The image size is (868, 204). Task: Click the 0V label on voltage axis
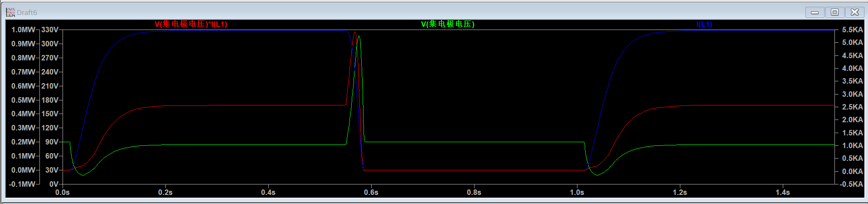53,184
